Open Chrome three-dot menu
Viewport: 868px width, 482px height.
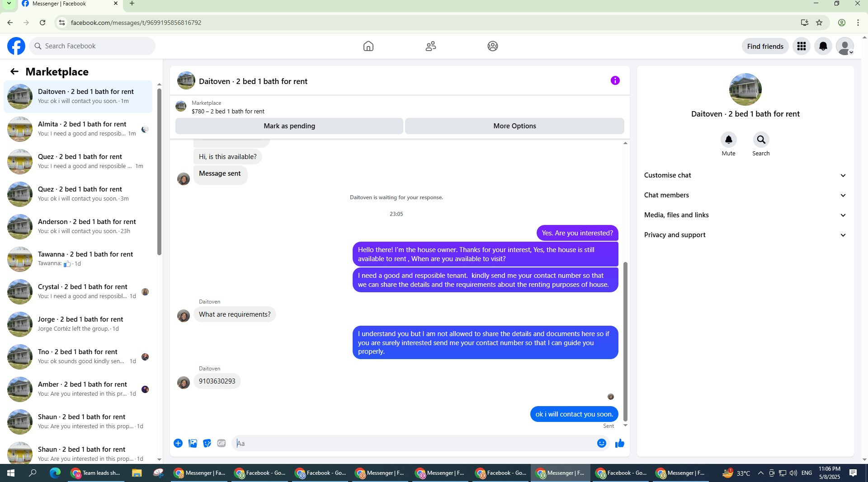[858, 23]
